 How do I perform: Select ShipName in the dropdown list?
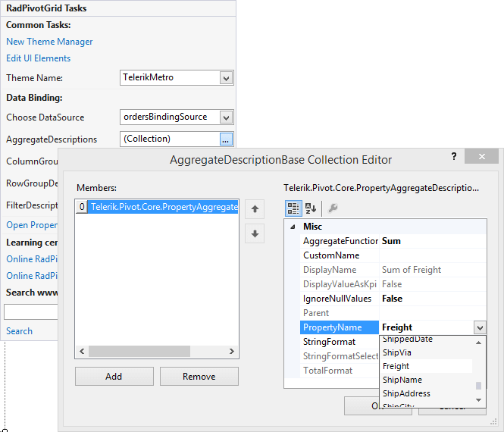(426, 380)
